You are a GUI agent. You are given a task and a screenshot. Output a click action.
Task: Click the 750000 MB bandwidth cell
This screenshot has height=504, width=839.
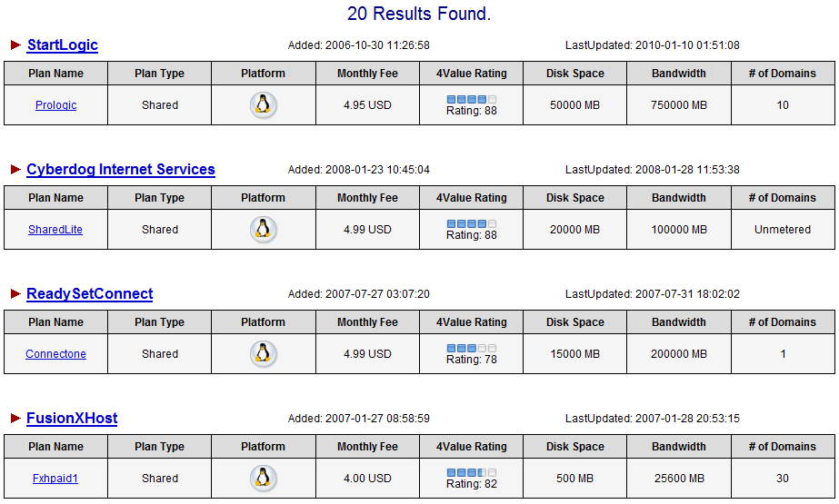tap(679, 105)
